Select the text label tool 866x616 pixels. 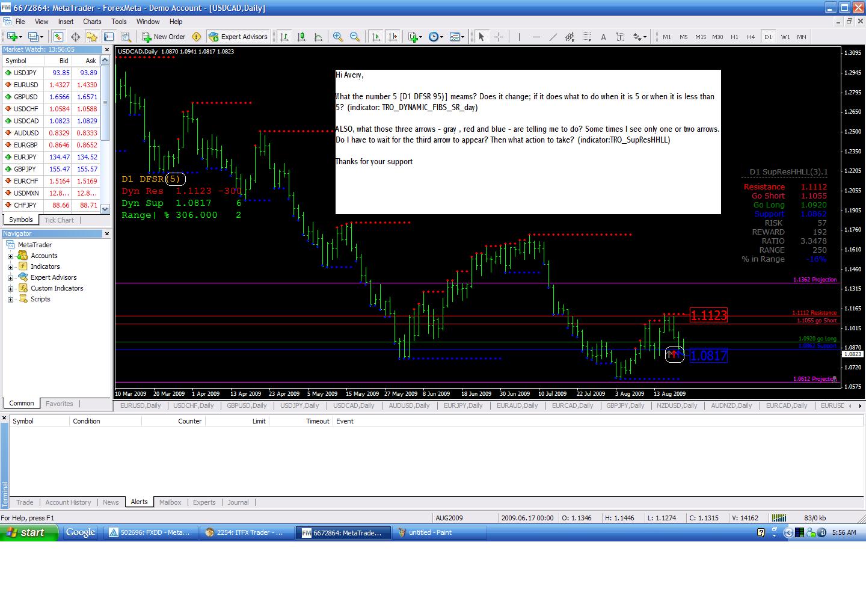(621, 37)
